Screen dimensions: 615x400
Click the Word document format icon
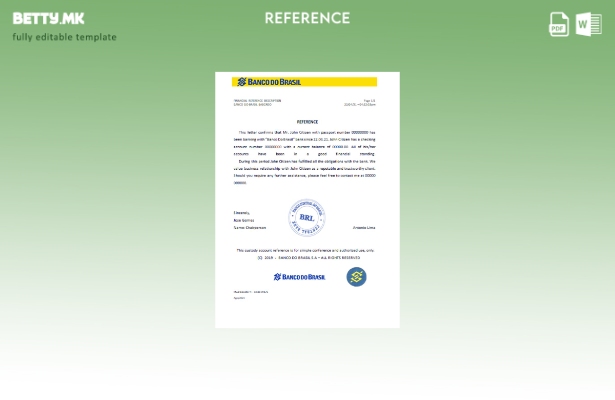589,24
